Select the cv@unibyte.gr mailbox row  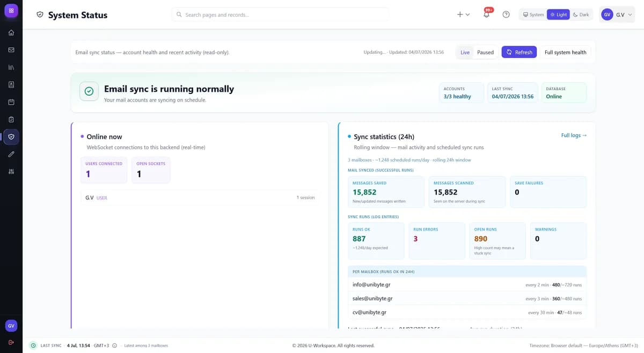pyautogui.click(x=467, y=312)
